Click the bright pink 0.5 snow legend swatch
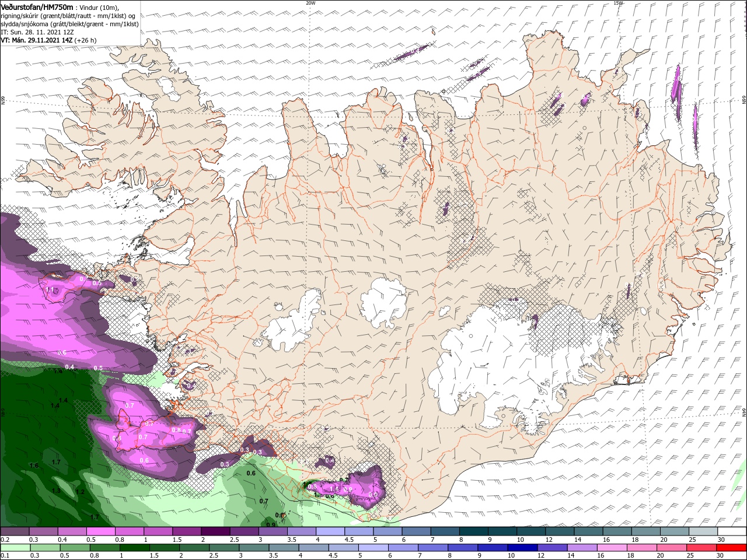 [100, 531]
